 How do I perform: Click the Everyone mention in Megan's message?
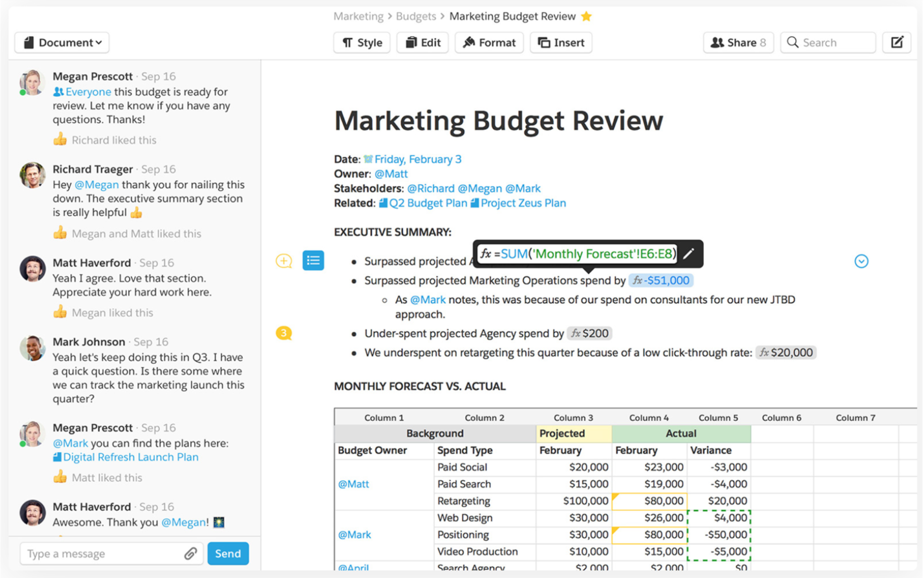tap(83, 92)
